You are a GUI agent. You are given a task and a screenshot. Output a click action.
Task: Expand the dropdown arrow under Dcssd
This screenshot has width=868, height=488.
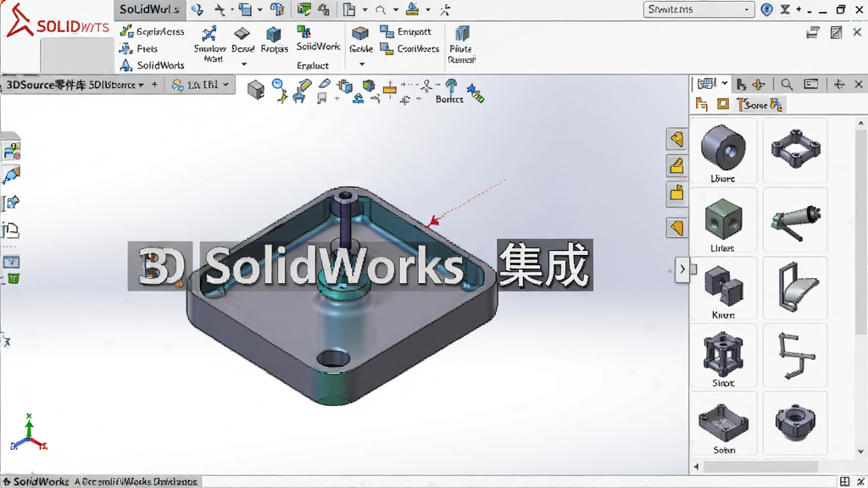(x=243, y=64)
